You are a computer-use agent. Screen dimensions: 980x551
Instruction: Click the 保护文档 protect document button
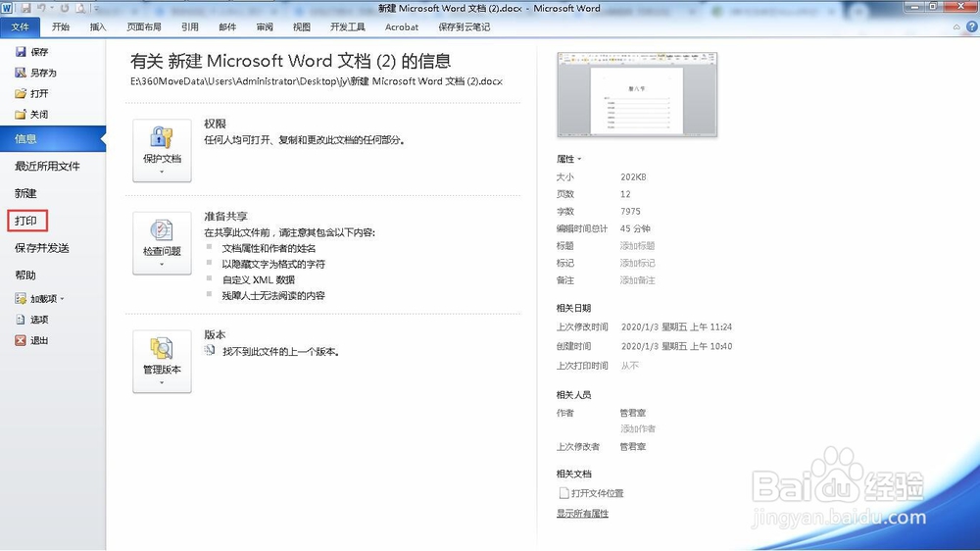point(162,151)
